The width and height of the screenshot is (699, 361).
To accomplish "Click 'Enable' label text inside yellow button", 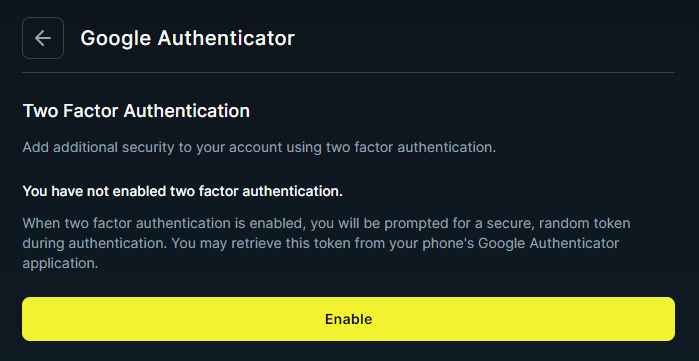I will [x=349, y=319].
